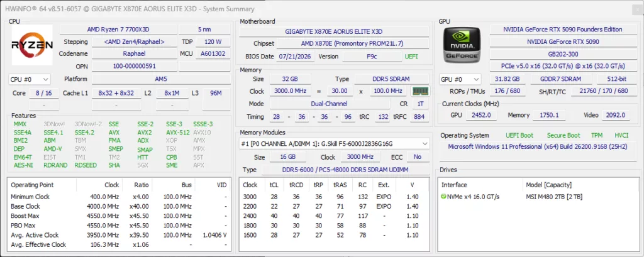Viewport: 644px width, 257px height.
Task: Click the Secure Boot status label
Action: coord(563,135)
